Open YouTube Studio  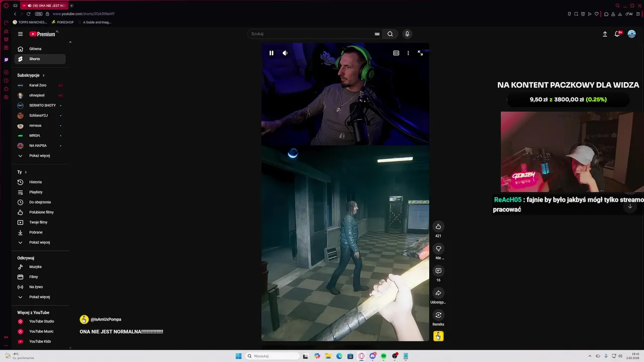point(40,321)
